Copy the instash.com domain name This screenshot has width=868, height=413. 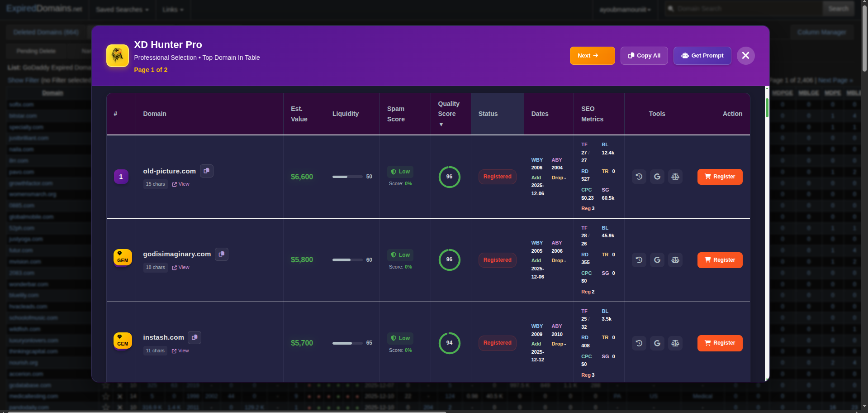click(x=194, y=337)
